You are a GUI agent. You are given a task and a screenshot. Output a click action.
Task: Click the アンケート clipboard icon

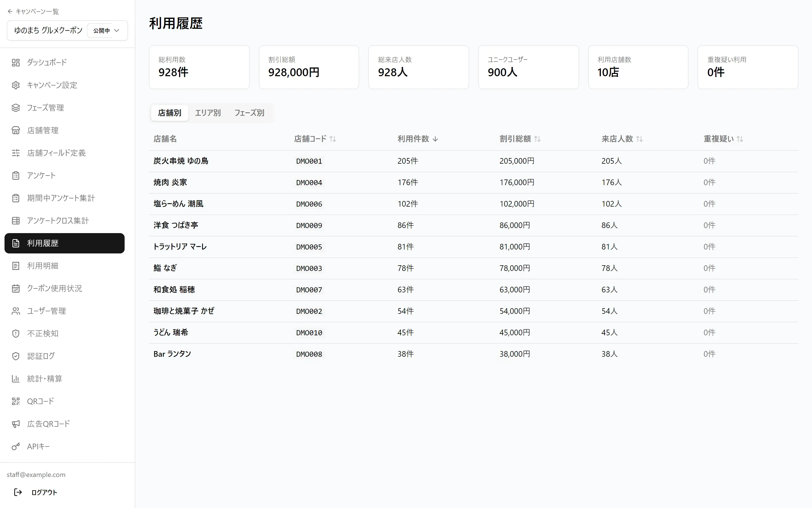click(x=16, y=175)
